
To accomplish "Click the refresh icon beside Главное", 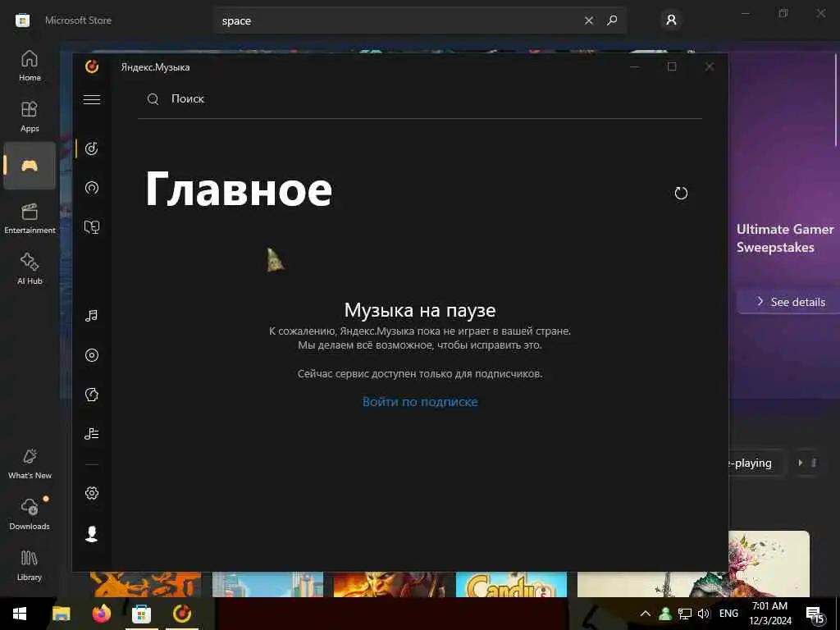I will click(x=681, y=193).
